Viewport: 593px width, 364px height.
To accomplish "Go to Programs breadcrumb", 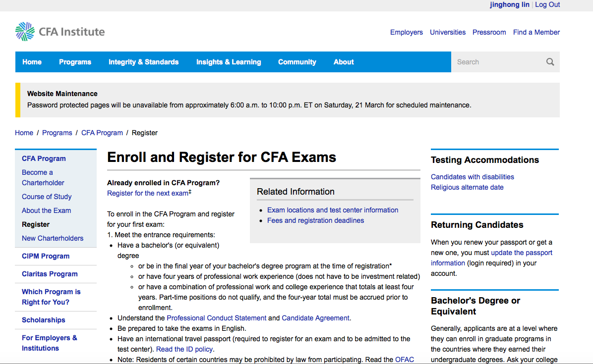I will tap(57, 133).
